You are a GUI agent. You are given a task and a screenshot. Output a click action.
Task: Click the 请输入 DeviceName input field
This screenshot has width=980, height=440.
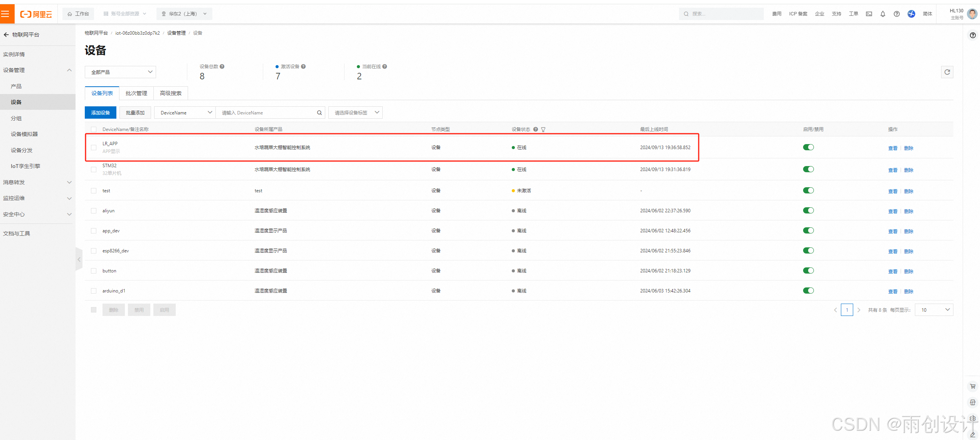coord(266,113)
